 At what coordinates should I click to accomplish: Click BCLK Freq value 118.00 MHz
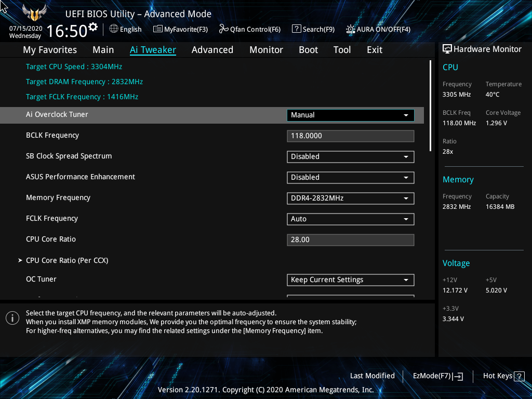click(459, 123)
